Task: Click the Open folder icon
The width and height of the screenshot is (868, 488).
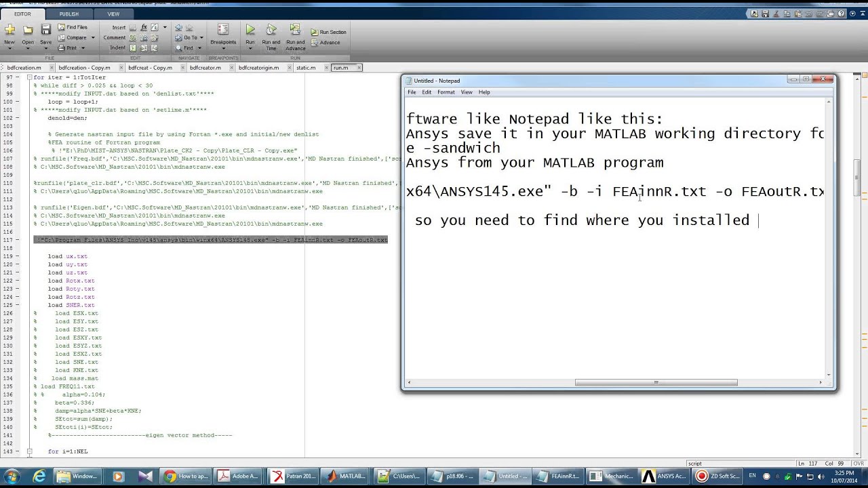Action: (x=28, y=29)
